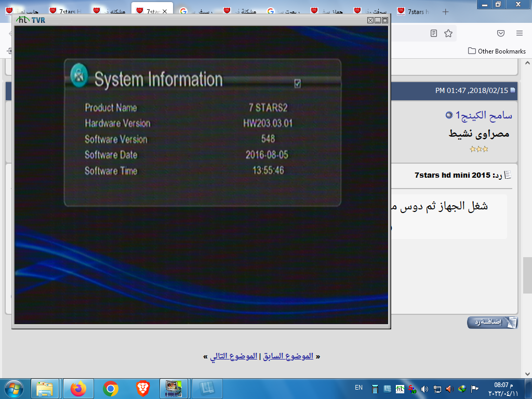Select the '7 STARS2' product value
Screen dimensions: 532x399
click(268, 108)
